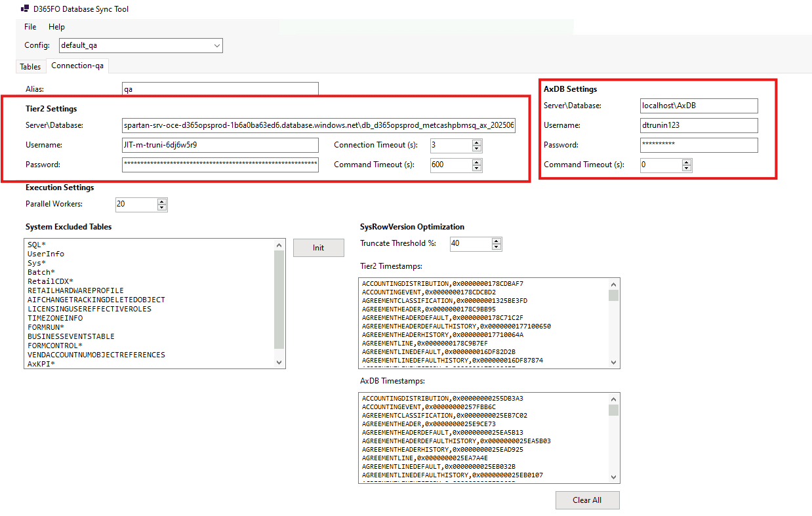The height and width of the screenshot is (516, 812).
Task: Click the D365FO app icon in title bar
Action: (x=25, y=9)
